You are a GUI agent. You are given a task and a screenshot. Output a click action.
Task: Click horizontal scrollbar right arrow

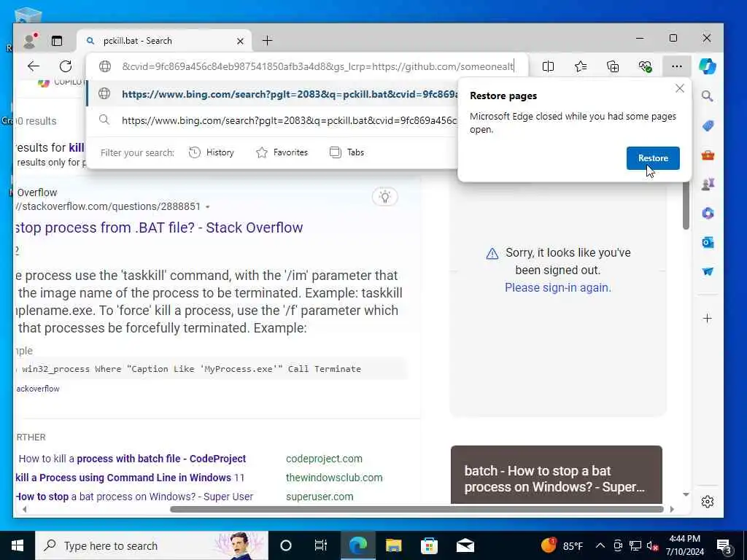[672, 509]
